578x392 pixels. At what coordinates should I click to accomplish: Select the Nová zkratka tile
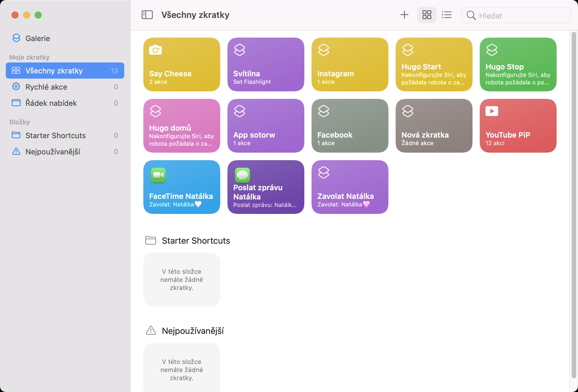click(434, 126)
